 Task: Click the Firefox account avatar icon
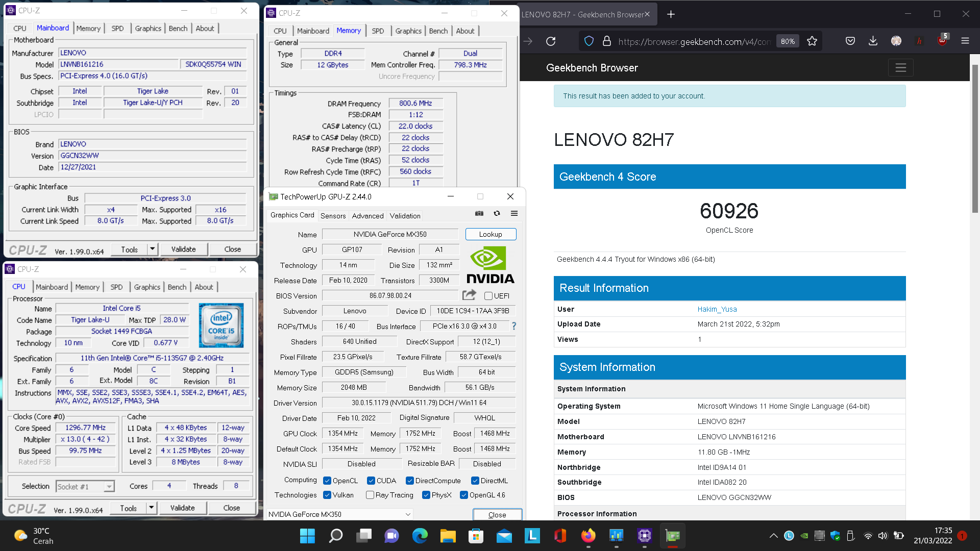(896, 41)
